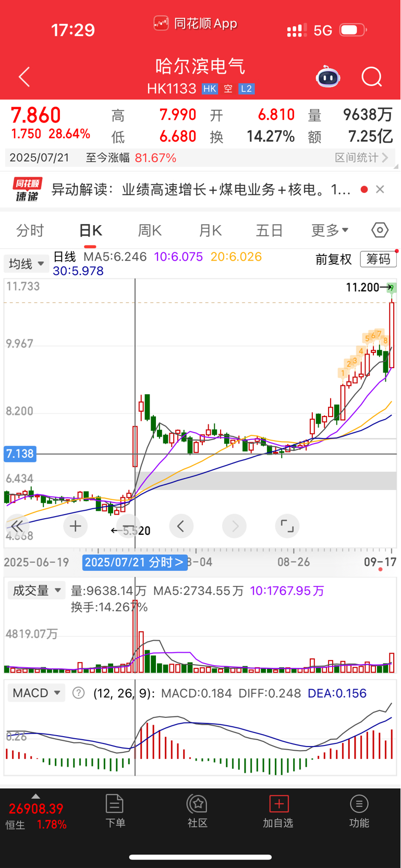Jump to earliest with double-left arrows

(17, 526)
